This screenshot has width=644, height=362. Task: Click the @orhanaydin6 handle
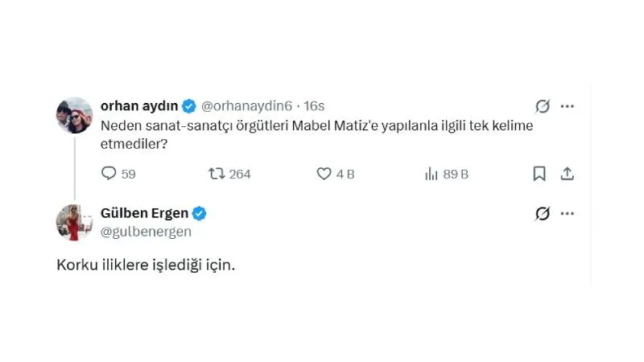[x=246, y=105]
